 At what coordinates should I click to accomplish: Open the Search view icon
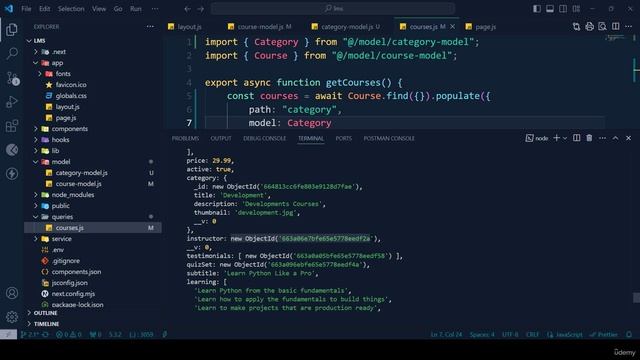tap(12, 53)
